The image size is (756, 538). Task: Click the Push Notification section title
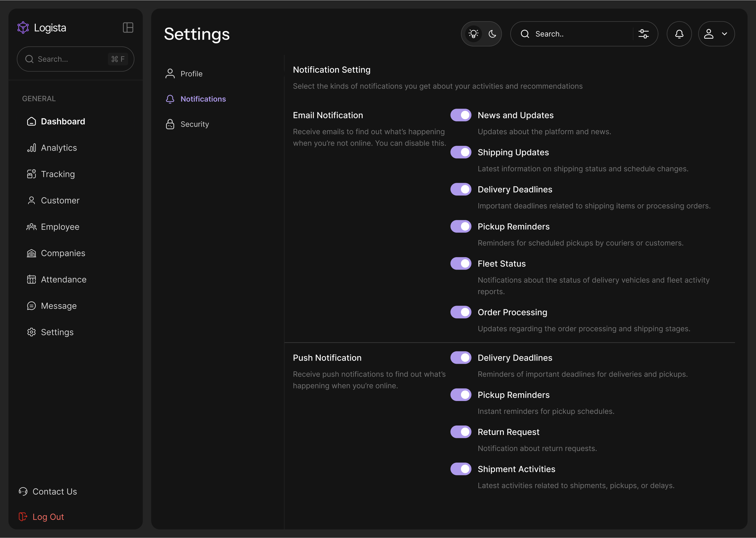tap(327, 358)
